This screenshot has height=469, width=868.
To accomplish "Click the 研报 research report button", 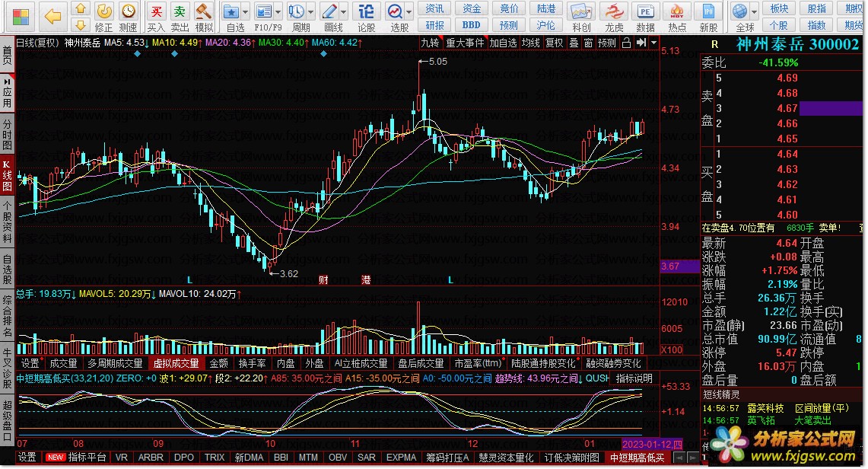I will pyautogui.click(x=434, y=25).
